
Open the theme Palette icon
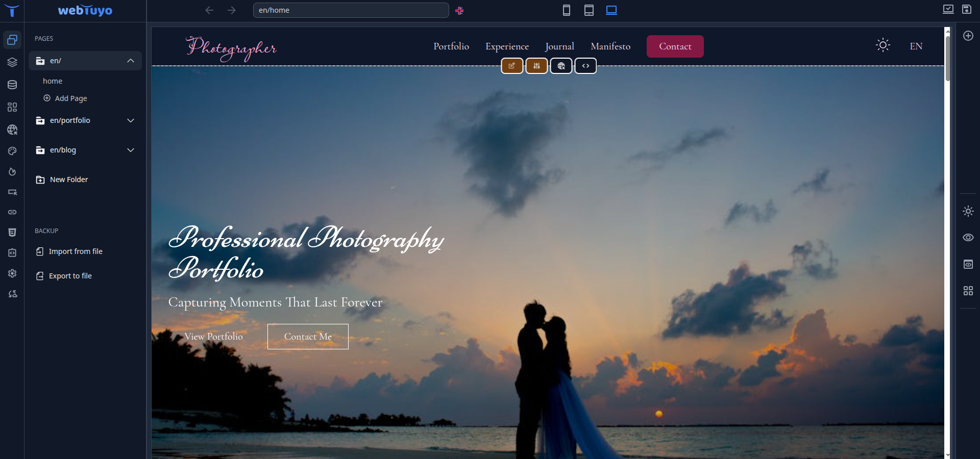12,150
